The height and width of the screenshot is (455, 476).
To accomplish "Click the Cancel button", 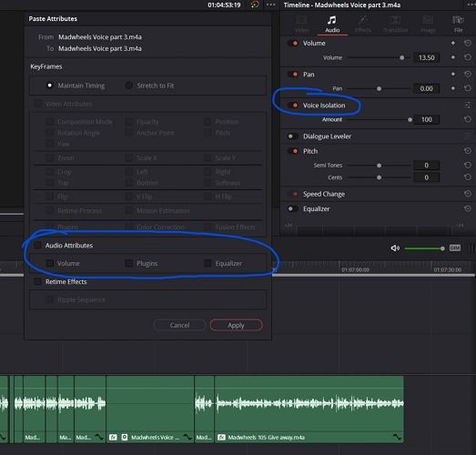I will (x=179, y=325).
